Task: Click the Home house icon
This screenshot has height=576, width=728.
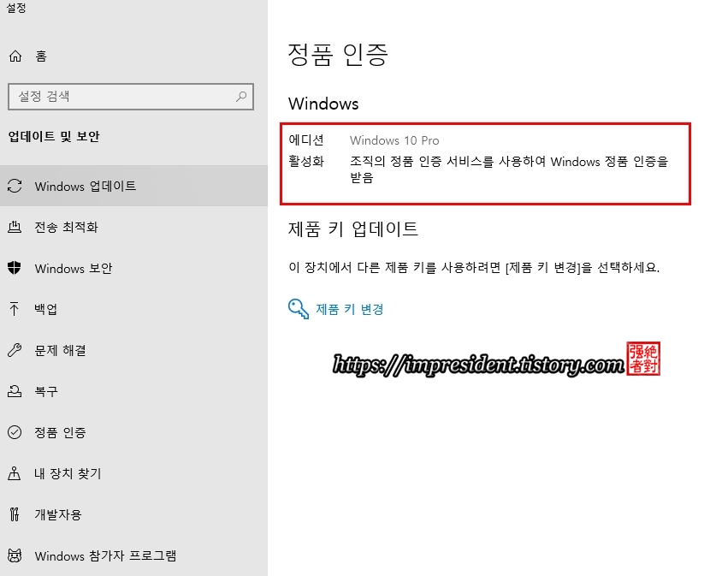Action: [x=15, y=56]
